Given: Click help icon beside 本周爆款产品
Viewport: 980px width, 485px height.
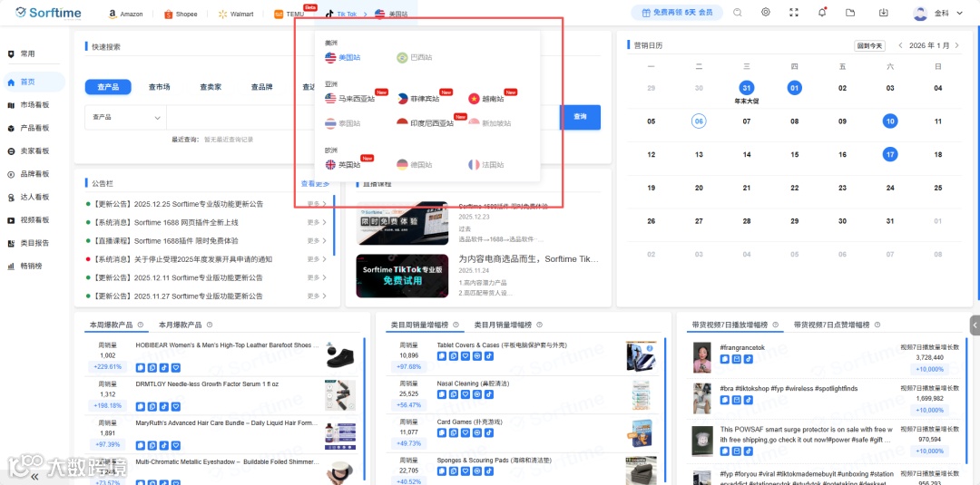Looking at the screenshot, I should 141,325.
